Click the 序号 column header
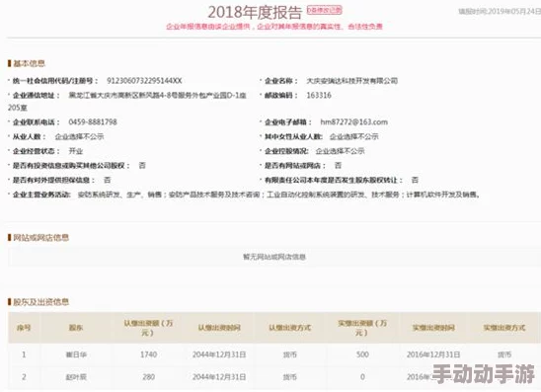 [24, 328]
